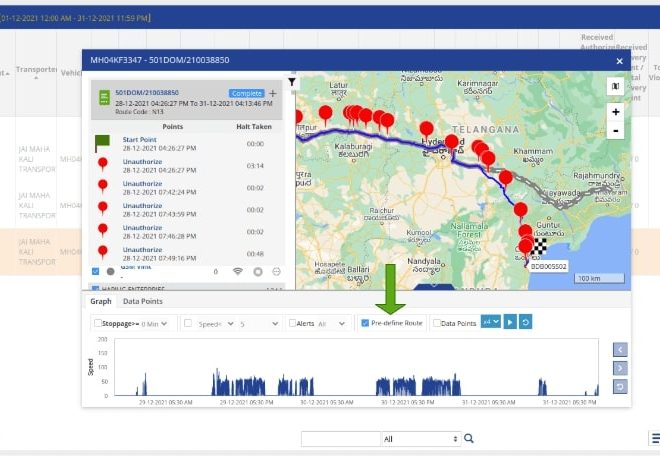The image size is (660, 457).
Task: Expand the 'All' dropdown near search
Action: click(x=420, y=438)
